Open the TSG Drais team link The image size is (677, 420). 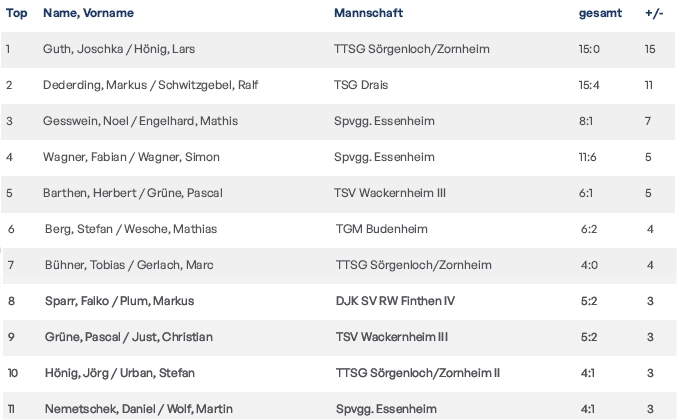click(361, 85)
